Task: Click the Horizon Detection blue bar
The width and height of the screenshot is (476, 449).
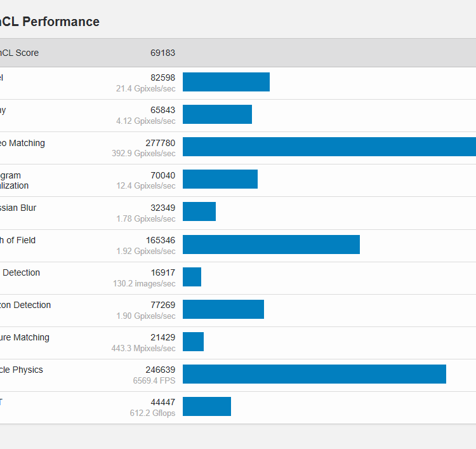Action: pyautogui.click(x=223, y=309)
